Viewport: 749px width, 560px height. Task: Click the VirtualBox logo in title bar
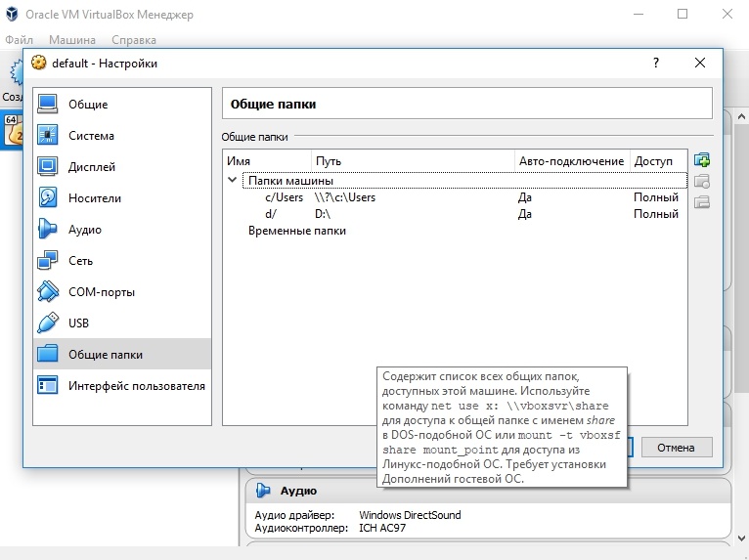coord(12,15)
